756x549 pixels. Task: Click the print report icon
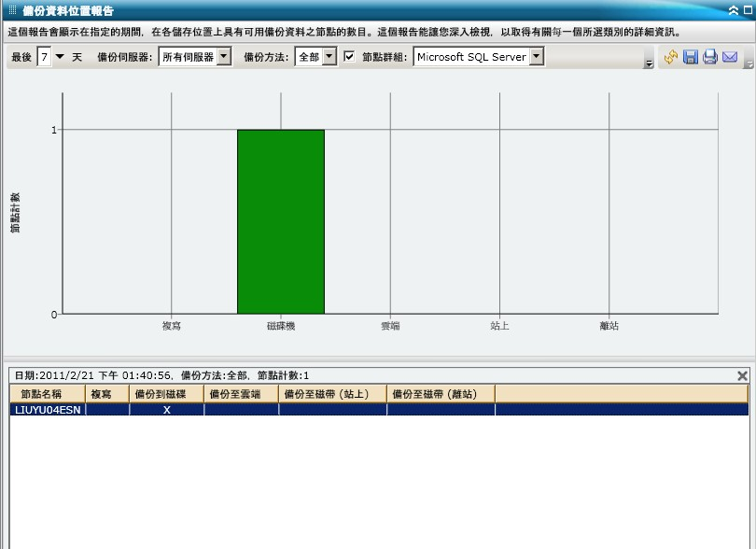(709, 57)
